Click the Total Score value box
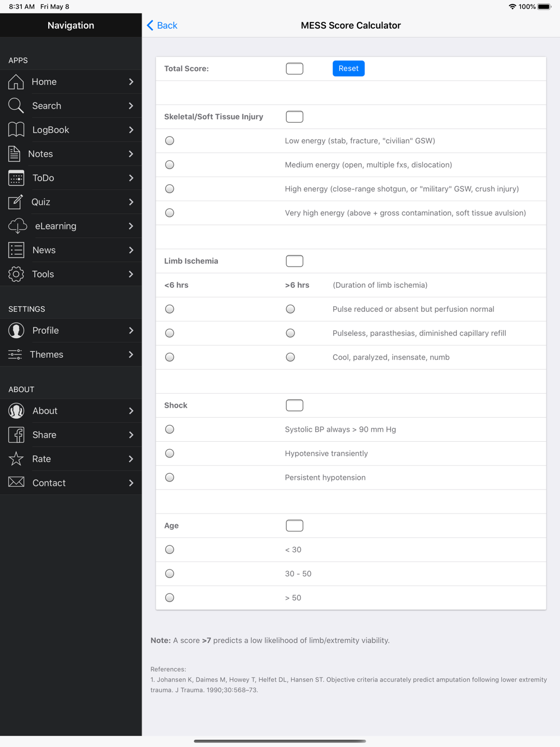 coord(295,69)
